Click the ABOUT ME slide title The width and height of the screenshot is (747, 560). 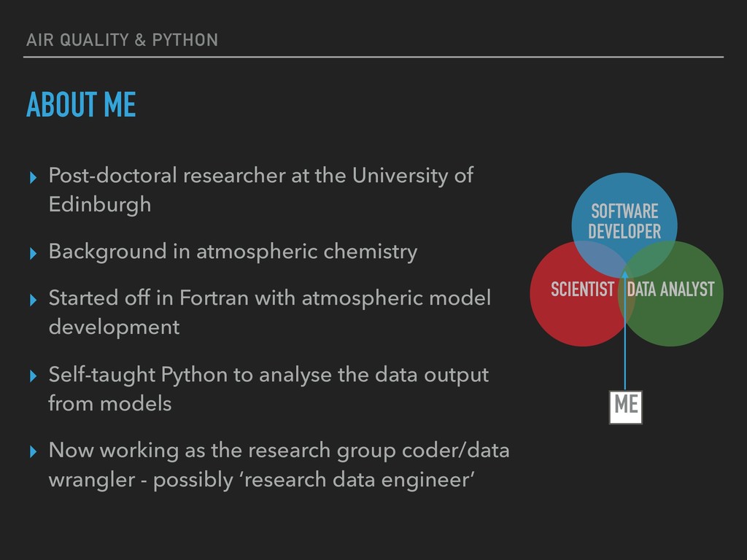(81, 104)
